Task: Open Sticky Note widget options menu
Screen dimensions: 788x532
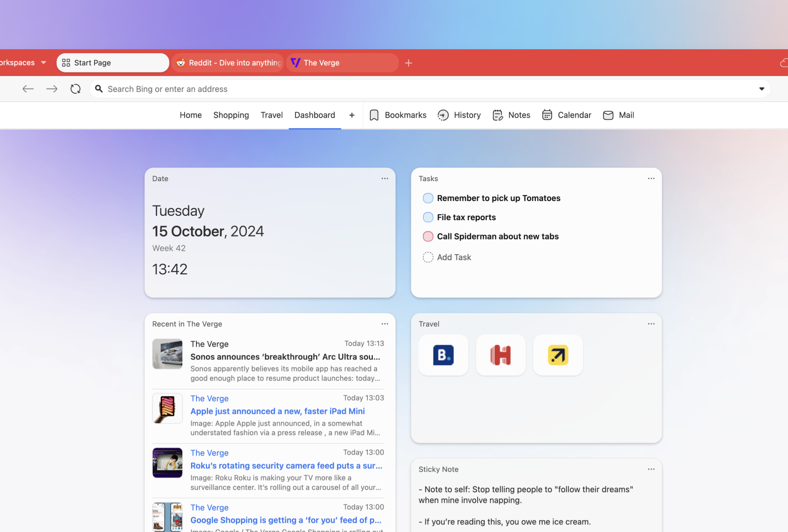Action: click(x=651, y=469)
